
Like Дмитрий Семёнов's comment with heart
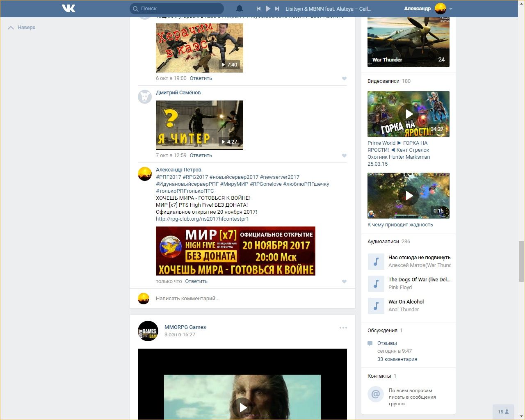(x=344, y=155)
